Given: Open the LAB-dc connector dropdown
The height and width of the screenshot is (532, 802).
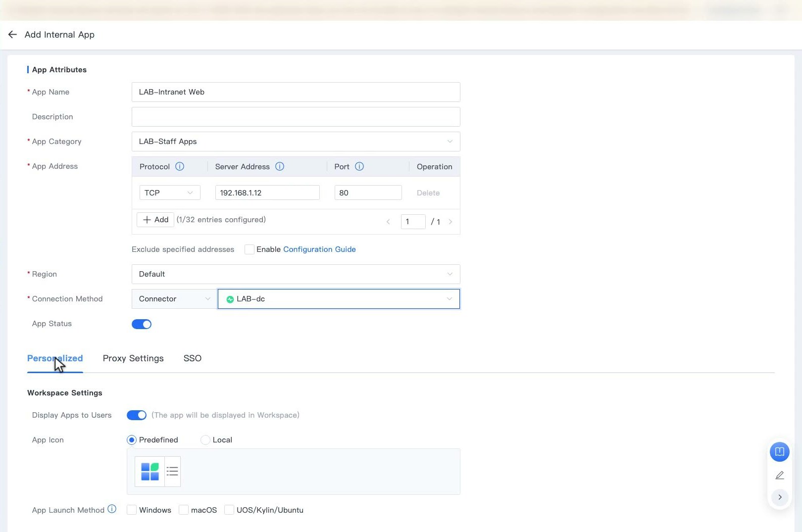Looking at the screenshot, I should 339,299.
